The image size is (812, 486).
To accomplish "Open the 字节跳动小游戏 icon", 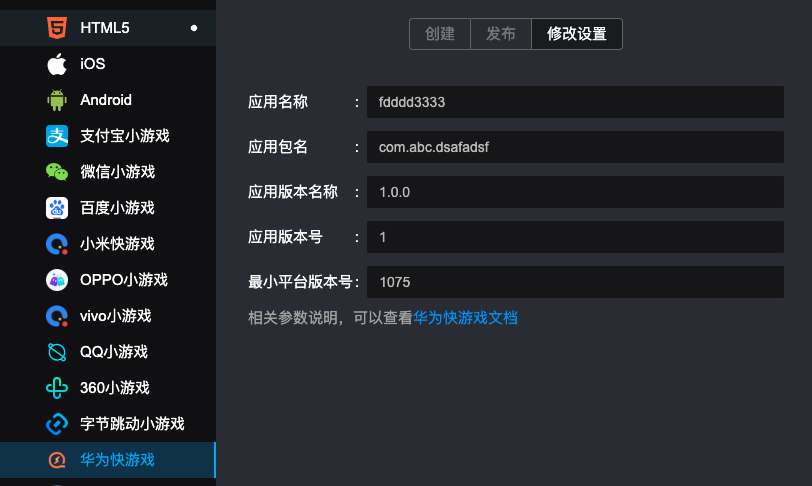I will [57, 424].
